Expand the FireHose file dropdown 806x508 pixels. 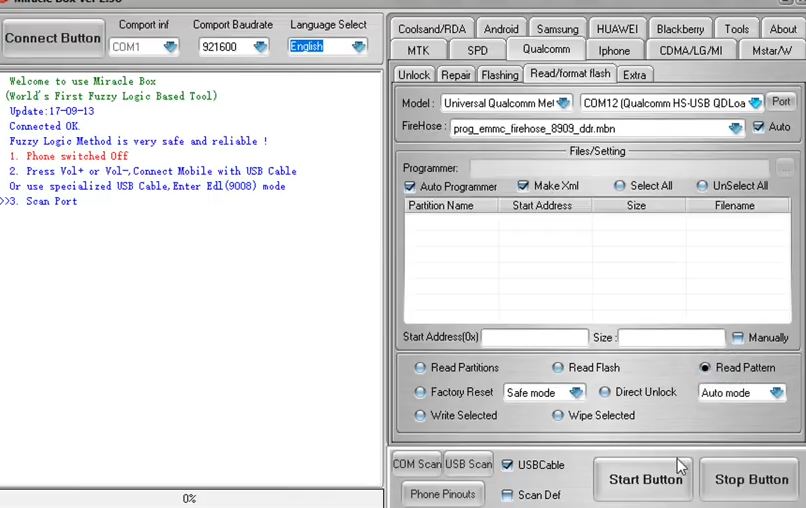(735, 129)
